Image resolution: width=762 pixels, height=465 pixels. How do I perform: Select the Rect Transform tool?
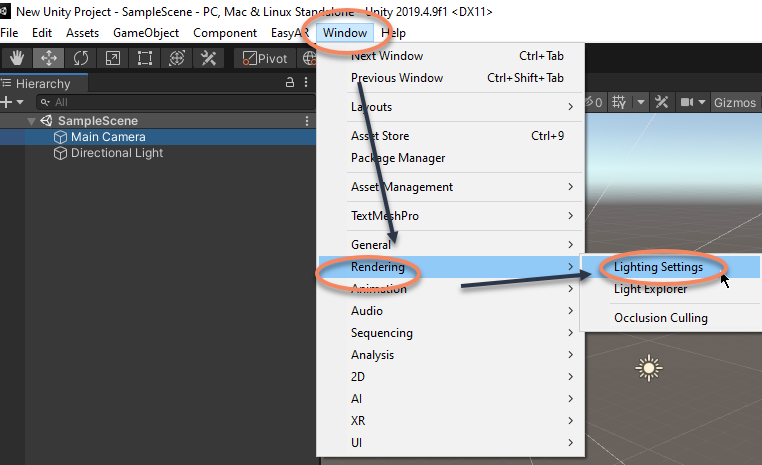pyautogui.click(x=145, y=58)
